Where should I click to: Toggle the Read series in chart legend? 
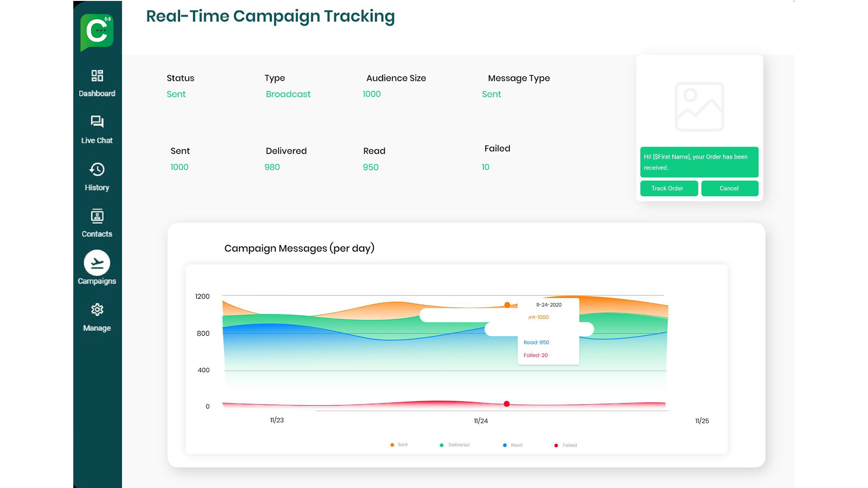tap(513, 445)
